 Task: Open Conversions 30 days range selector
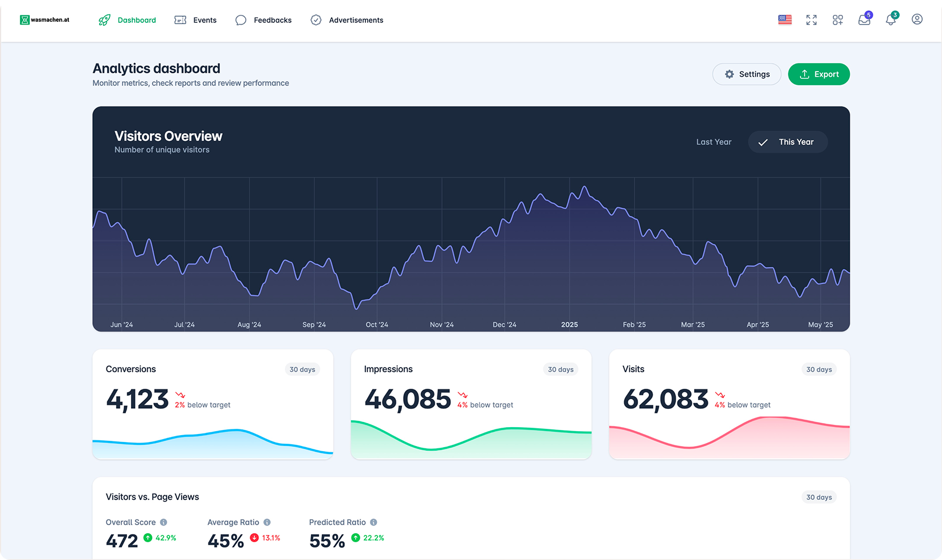click(302, 369)
